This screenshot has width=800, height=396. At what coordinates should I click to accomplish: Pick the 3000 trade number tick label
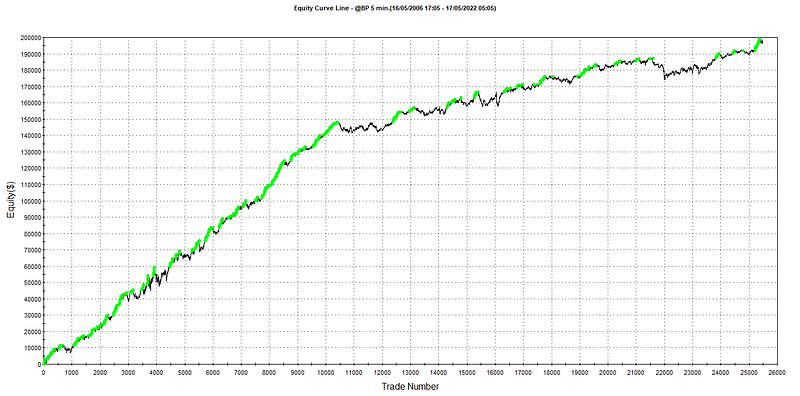coord(129,373)
